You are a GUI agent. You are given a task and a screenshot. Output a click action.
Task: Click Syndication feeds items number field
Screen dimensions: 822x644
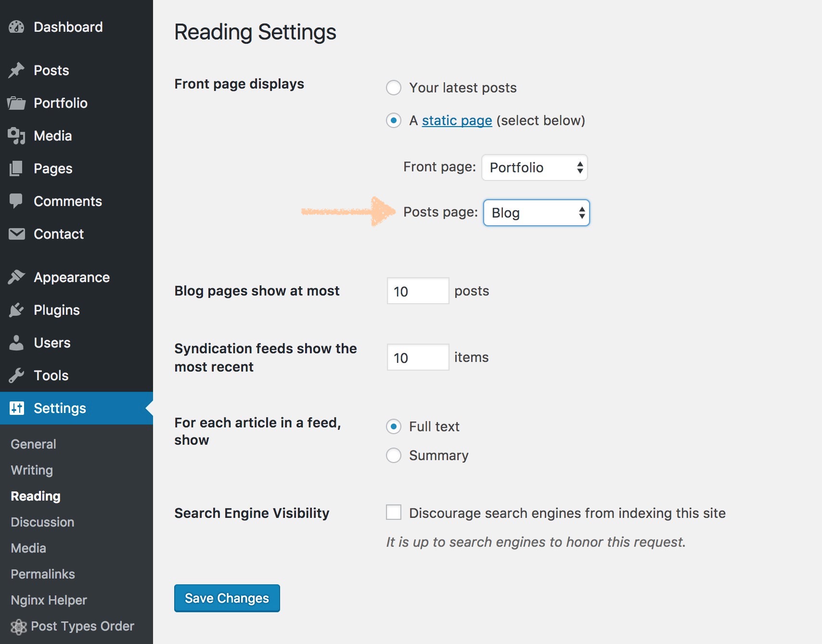(x=418, y=357)
